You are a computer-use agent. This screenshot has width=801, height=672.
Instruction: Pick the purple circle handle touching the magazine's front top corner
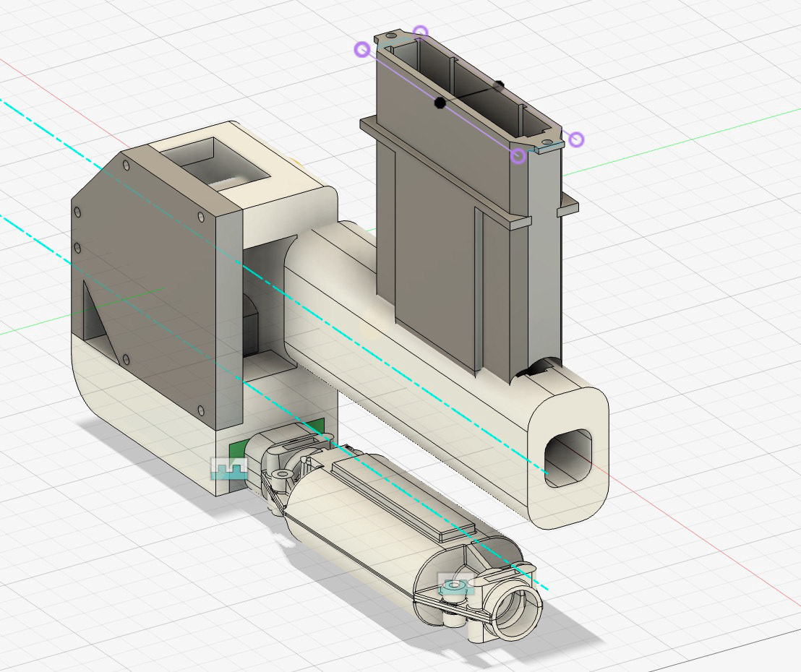click(x=518, y=156)
